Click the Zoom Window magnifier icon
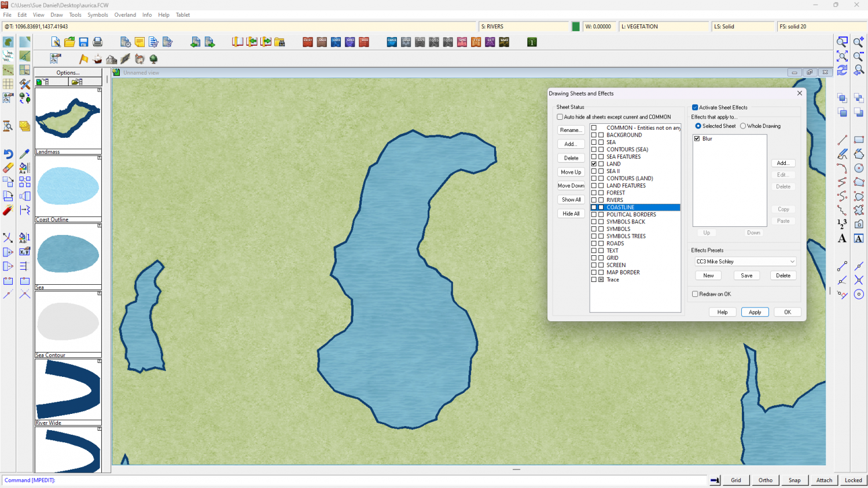 [843, 42]
